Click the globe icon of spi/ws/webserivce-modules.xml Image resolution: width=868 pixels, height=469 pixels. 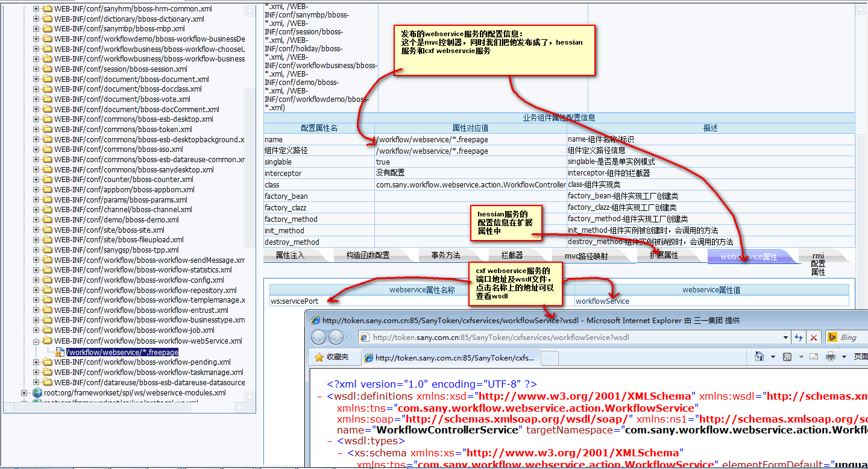(x=37, y=392)
